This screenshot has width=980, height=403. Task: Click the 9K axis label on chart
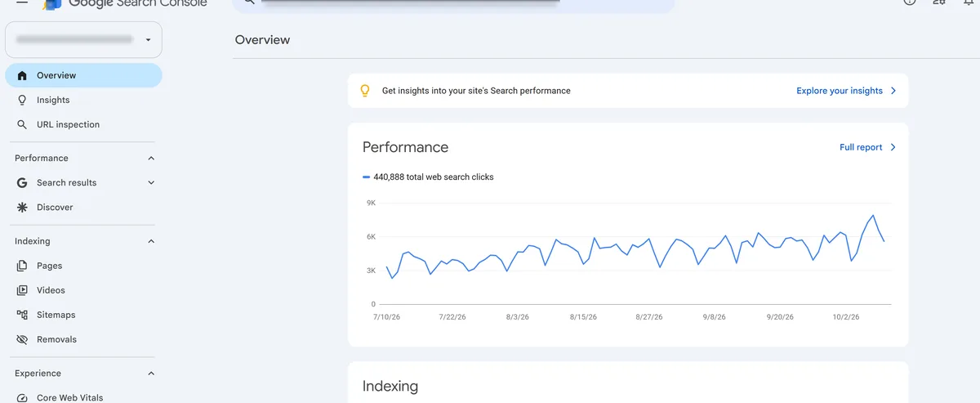[x=371, y=203]
